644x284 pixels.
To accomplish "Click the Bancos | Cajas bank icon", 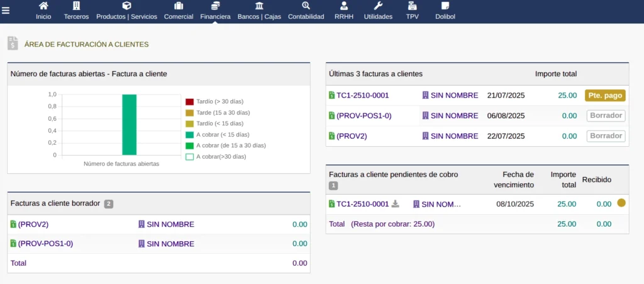I will tap(259, 6).
